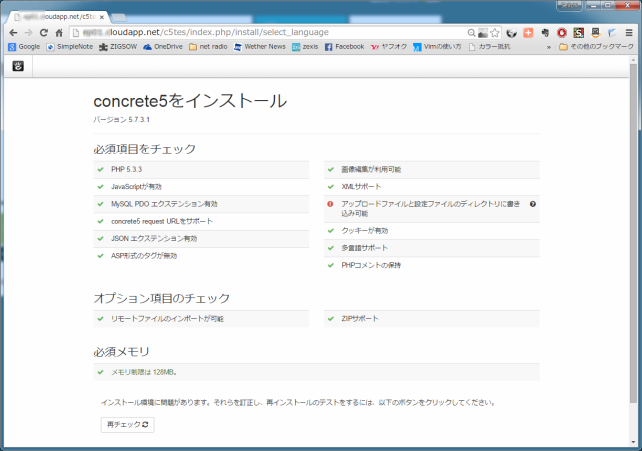Minimize the browser window
The image size is (642, 451).
593,5
